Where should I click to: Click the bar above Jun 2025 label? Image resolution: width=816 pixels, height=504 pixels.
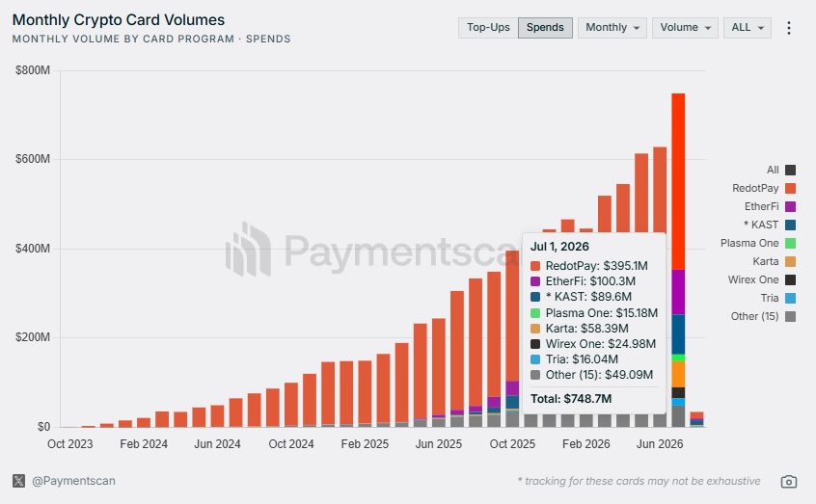439,373
